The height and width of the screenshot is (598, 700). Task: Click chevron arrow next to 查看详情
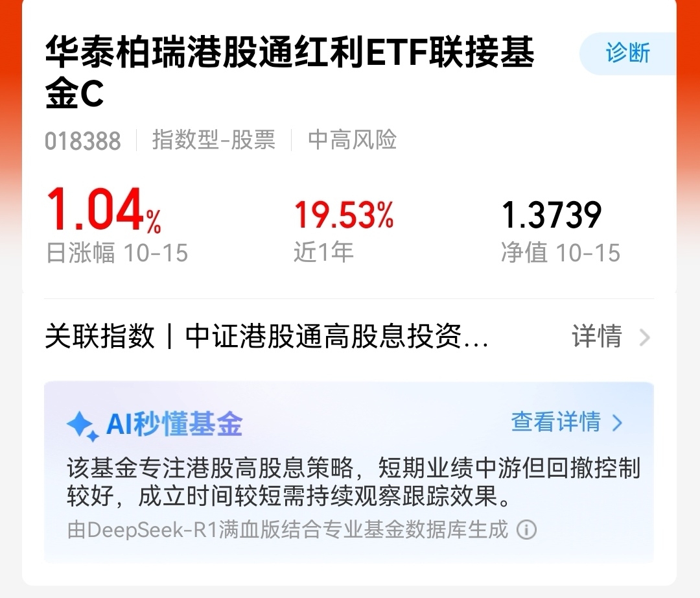617,422
